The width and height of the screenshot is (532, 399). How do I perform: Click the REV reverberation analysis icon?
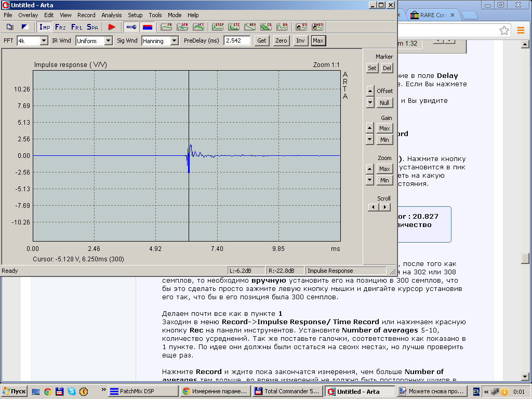250,27
